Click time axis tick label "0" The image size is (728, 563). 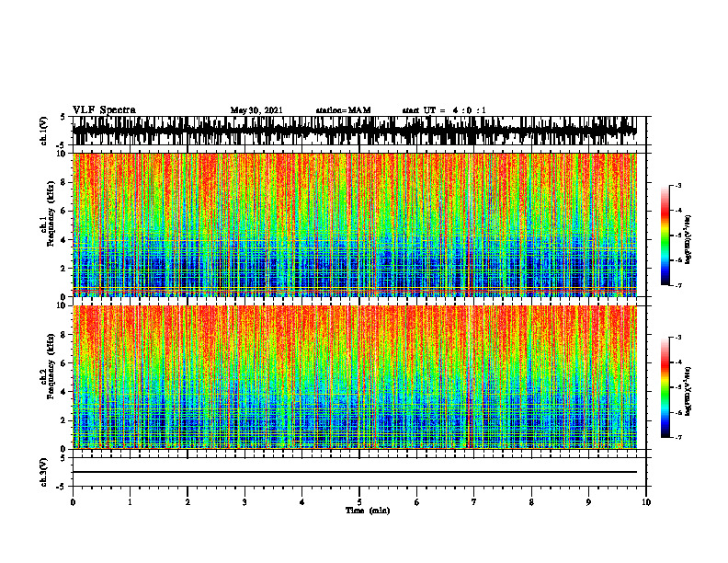coord(73,502)
